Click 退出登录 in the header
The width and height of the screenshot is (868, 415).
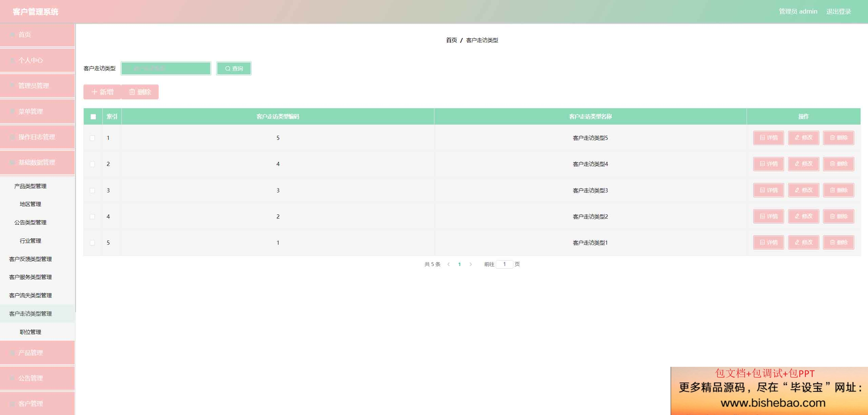click(x=839, y=12)
